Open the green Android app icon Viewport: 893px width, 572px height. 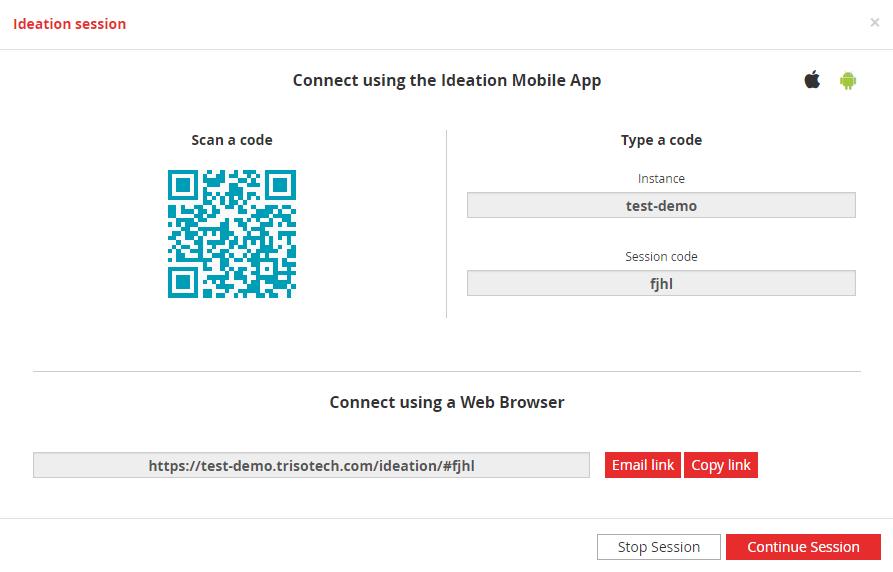pos(847,80)
